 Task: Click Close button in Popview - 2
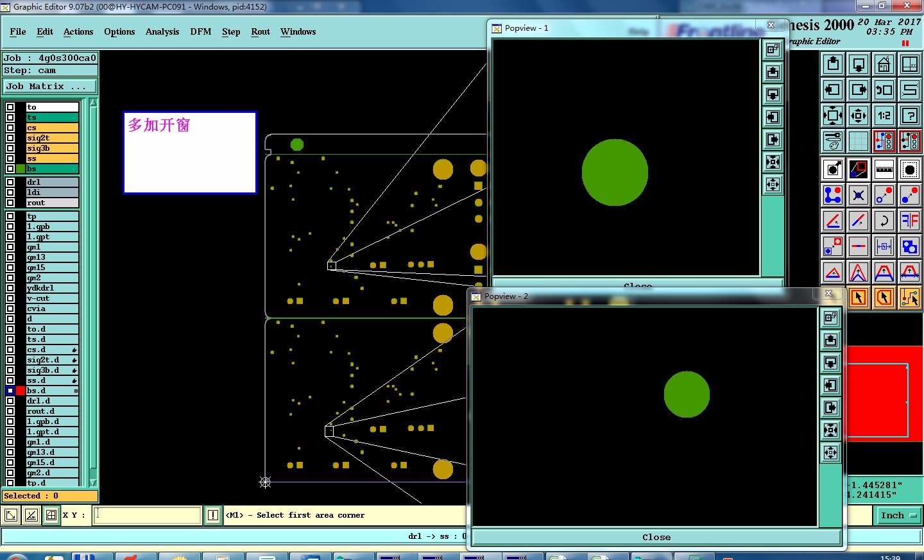tap(656, 538)
